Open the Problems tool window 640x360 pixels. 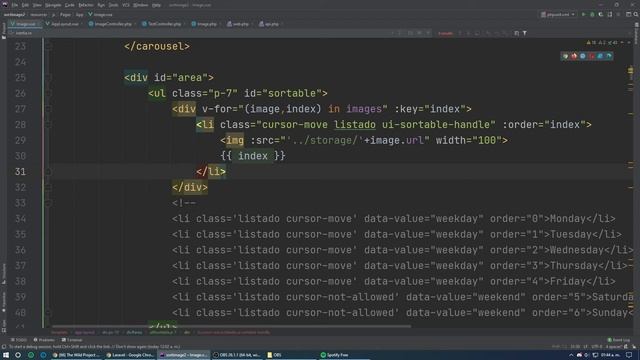[x=44, y=340]
